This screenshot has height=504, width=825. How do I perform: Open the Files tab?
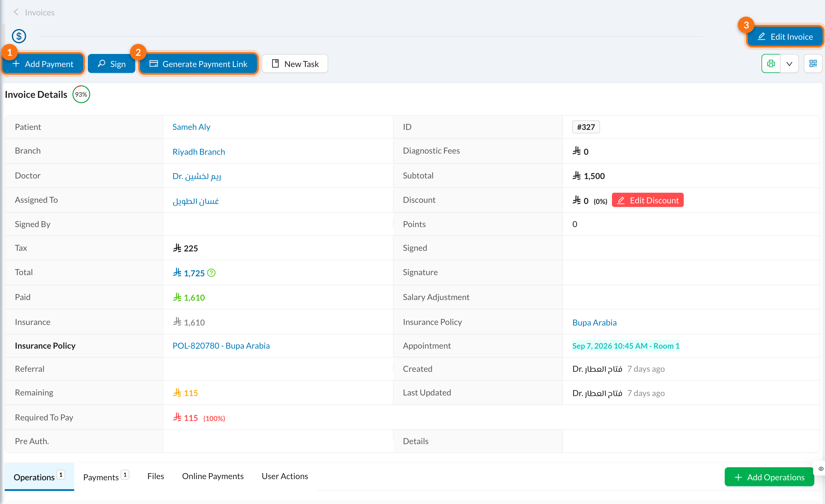156,476
